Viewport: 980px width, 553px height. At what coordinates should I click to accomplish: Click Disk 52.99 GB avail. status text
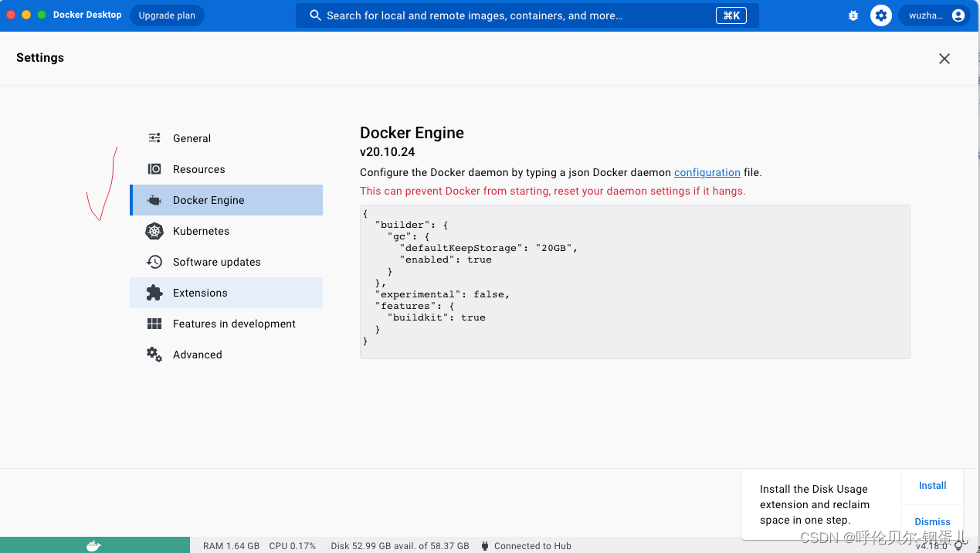coord(400,546)
